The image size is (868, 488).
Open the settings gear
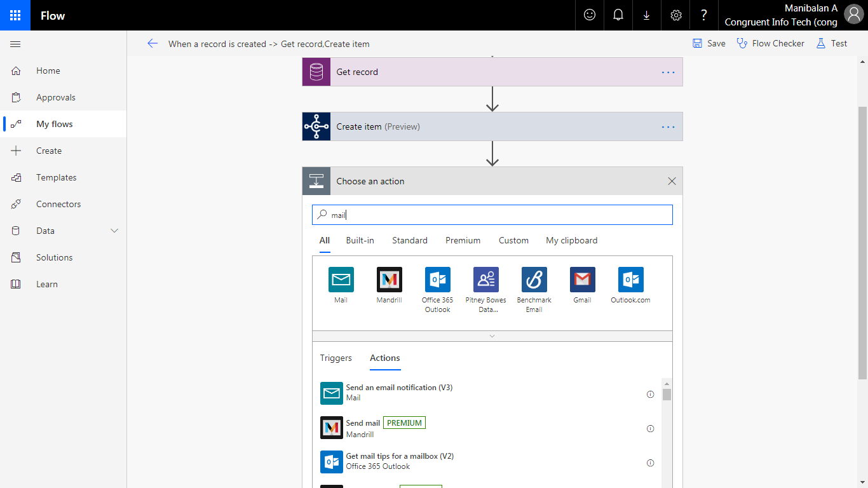click(676, 15)
